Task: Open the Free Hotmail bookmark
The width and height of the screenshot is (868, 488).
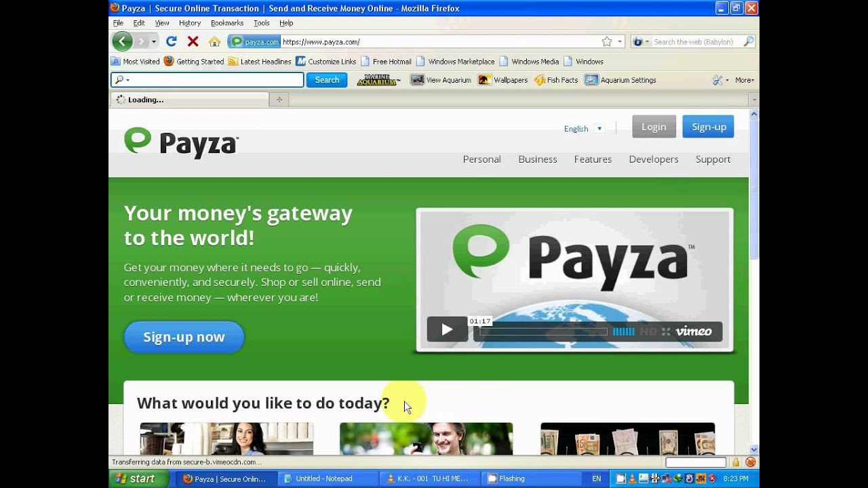Action: [386, 61]
